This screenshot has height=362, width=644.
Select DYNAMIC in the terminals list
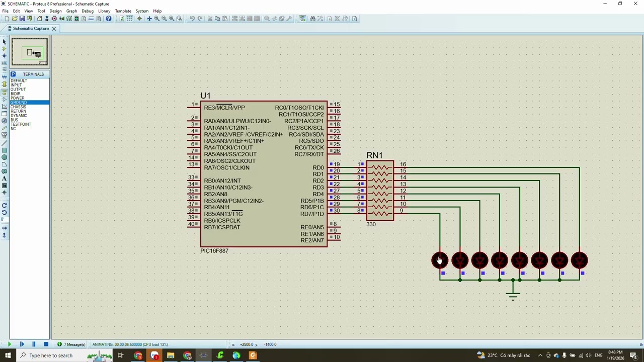pos(30,116)
